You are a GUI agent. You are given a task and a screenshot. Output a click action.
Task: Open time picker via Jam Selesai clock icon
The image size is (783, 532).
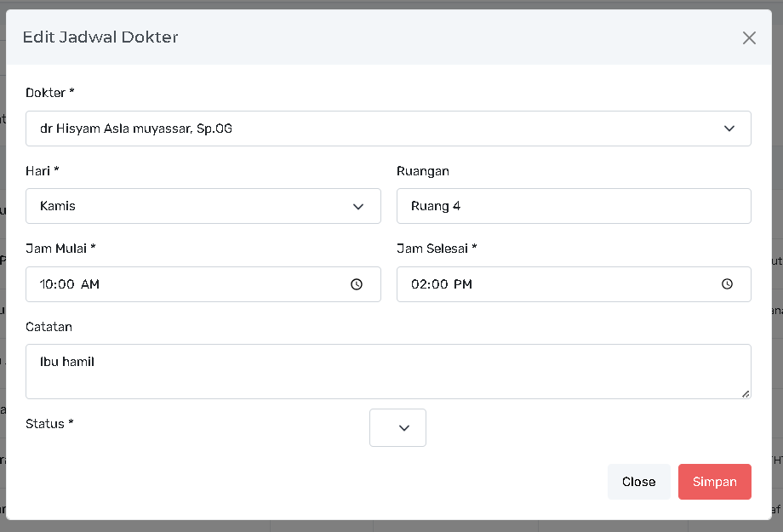[727, 284]
